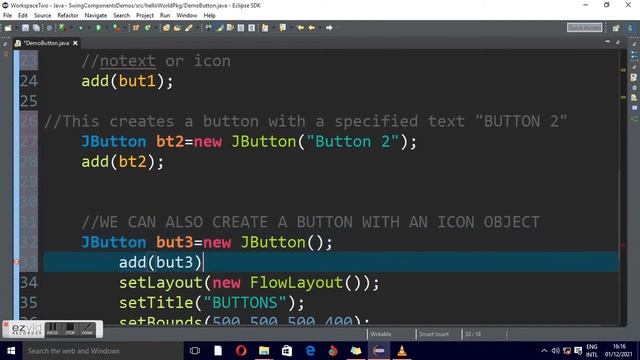Viewport: 640px width, 360px height.
Task: Click the Open Task folder icon
Action: tap(177, 28)
